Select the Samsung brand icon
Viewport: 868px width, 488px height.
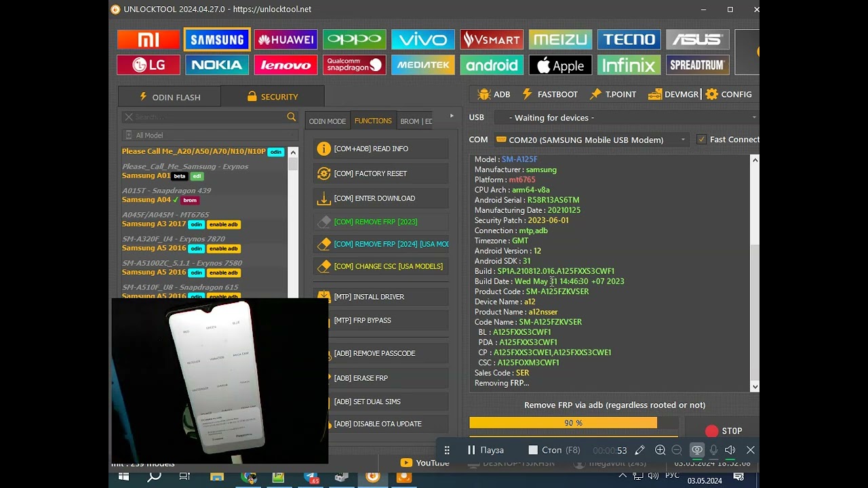tap(217, 39)
